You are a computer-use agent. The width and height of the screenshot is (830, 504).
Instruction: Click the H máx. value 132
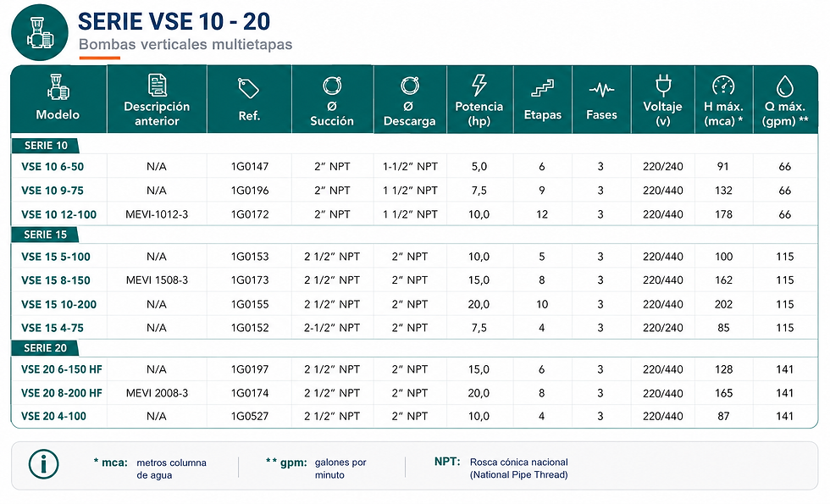[x=723, y=191]
